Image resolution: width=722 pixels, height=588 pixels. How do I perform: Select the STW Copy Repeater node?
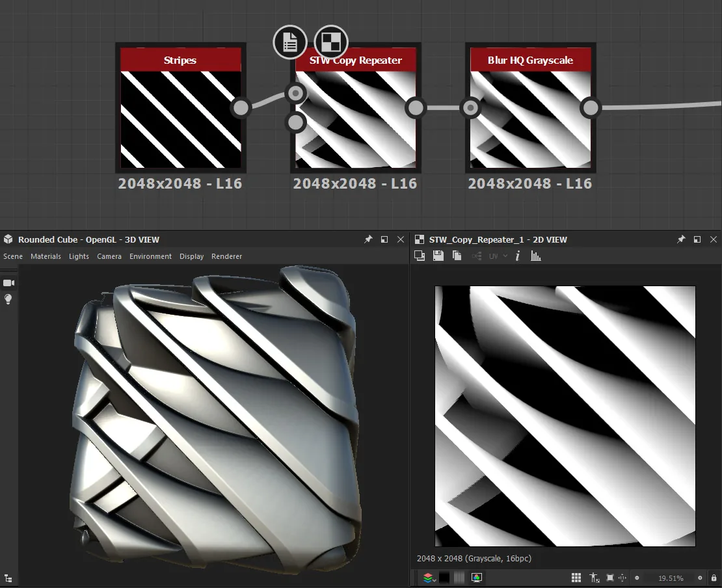tap(356, 108)
